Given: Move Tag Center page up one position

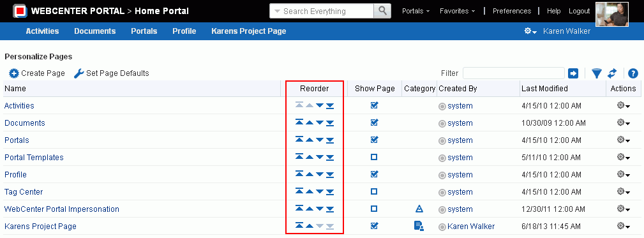Looking at the screenshot, I should click(x=310, y=192).
